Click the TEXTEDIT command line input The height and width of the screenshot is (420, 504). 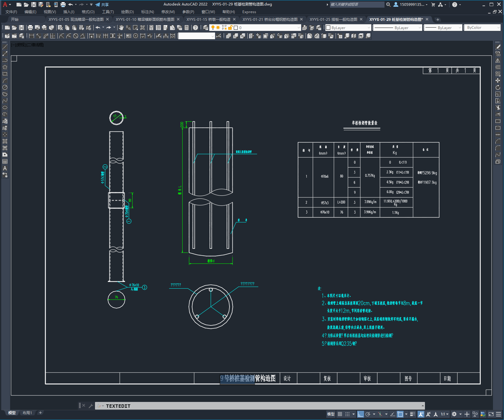pyautogui.click(x=260, y=406)
